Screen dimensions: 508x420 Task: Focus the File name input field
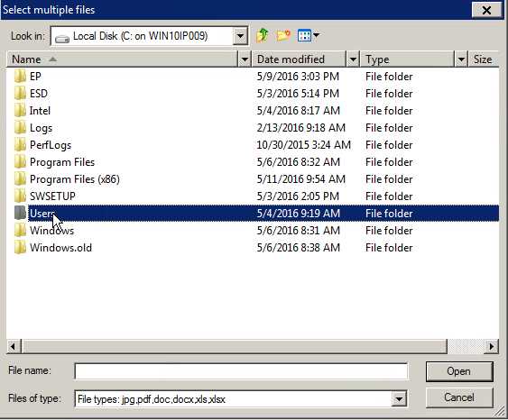pyautogui.click(x=241, y=371)
